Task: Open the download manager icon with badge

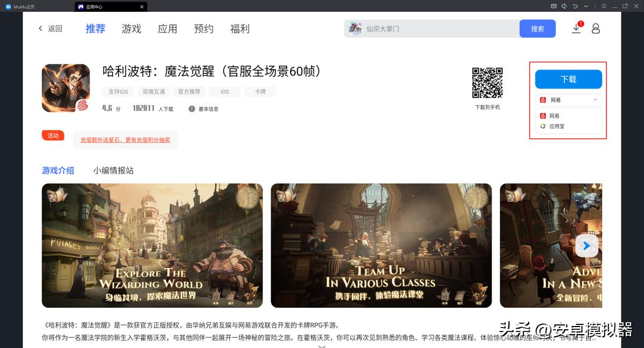Action: coord(576,29)
